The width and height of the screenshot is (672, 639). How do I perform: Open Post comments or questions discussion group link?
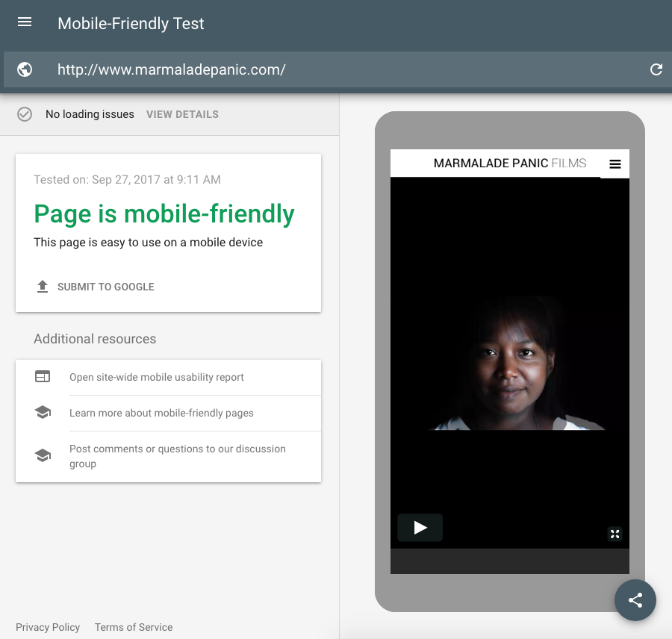pyautogui.click(x=178, y=456)
